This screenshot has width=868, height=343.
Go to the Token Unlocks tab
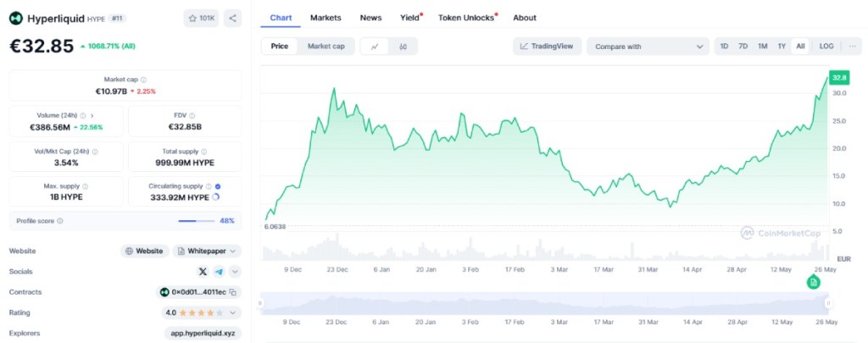tap(466, 18)
